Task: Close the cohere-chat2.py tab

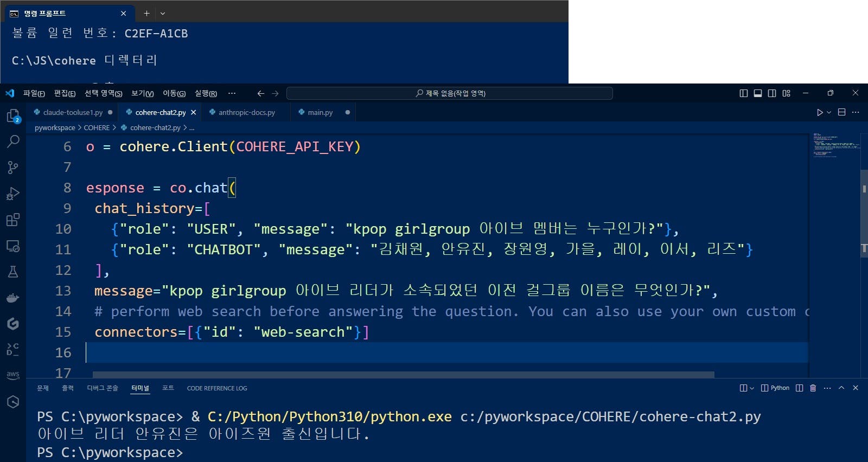Action: pyautogui.click(x=193, y=112)
